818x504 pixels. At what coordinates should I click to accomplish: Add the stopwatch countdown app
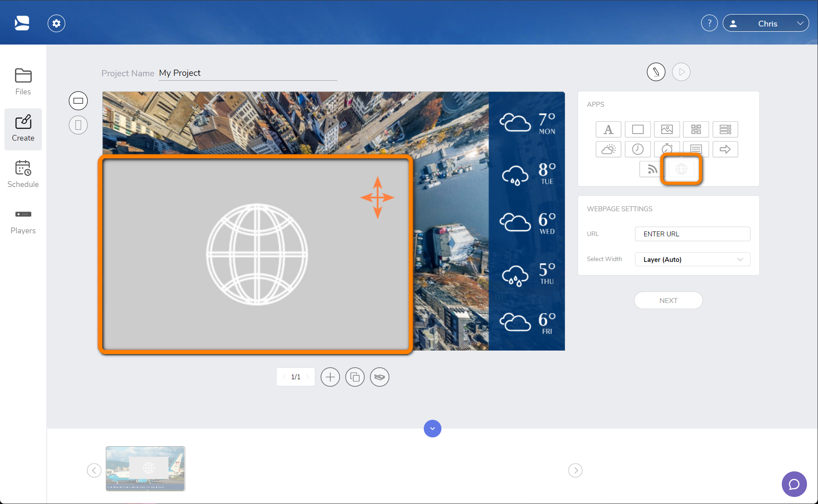[x=667, y=149]
